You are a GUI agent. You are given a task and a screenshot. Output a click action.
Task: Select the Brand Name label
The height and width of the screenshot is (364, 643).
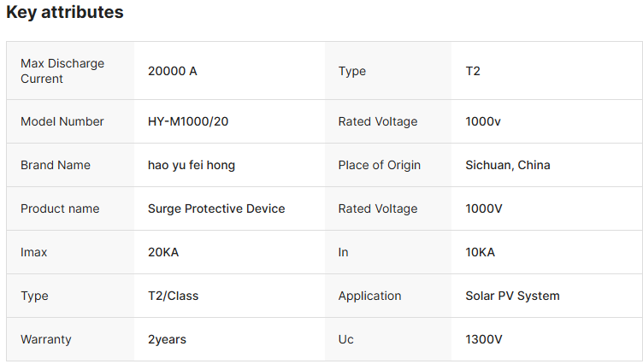click(x=56, y=165)
